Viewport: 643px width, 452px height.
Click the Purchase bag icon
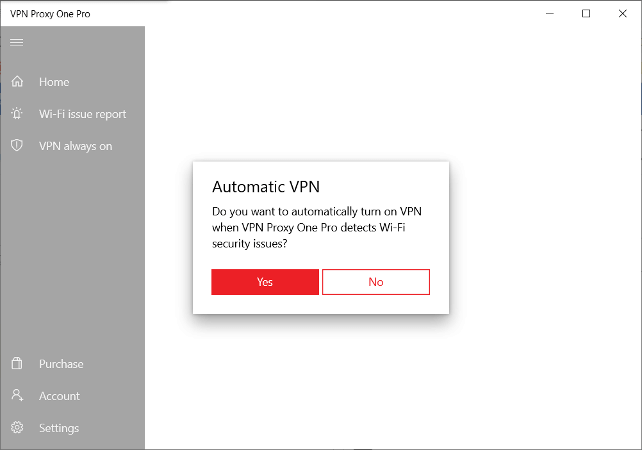(16, 364)
